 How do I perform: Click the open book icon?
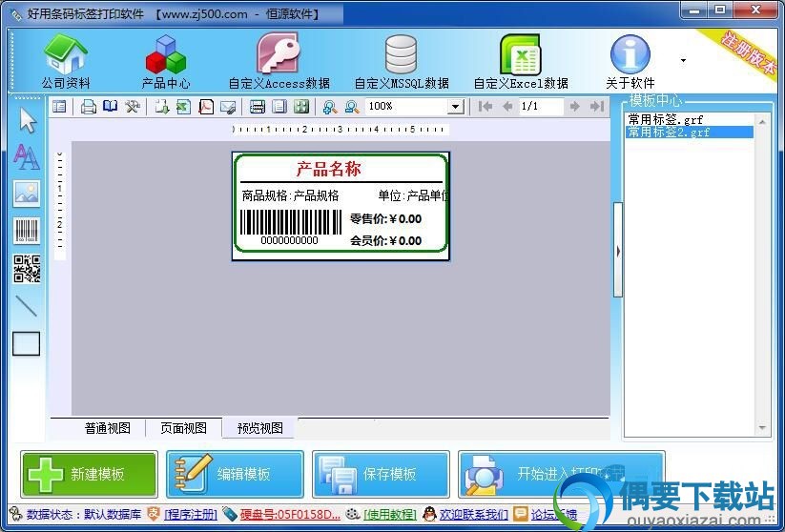(110, 106)
